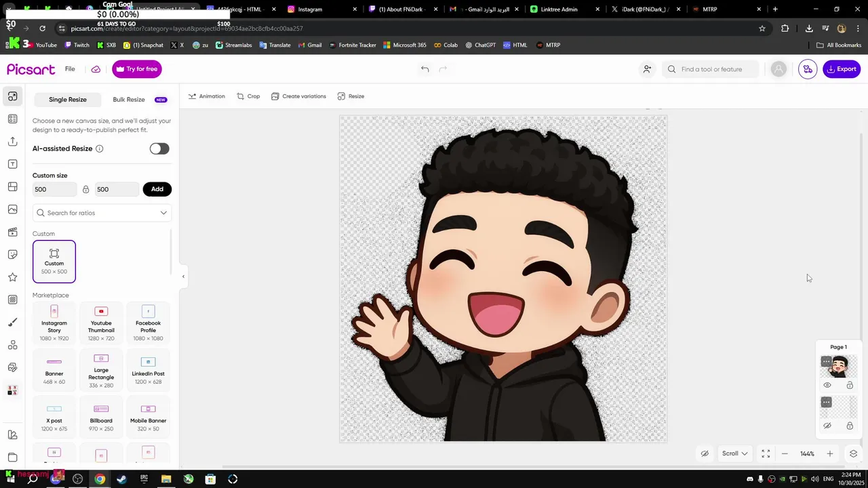Select the character layer thumbnail

click(839, 367)
